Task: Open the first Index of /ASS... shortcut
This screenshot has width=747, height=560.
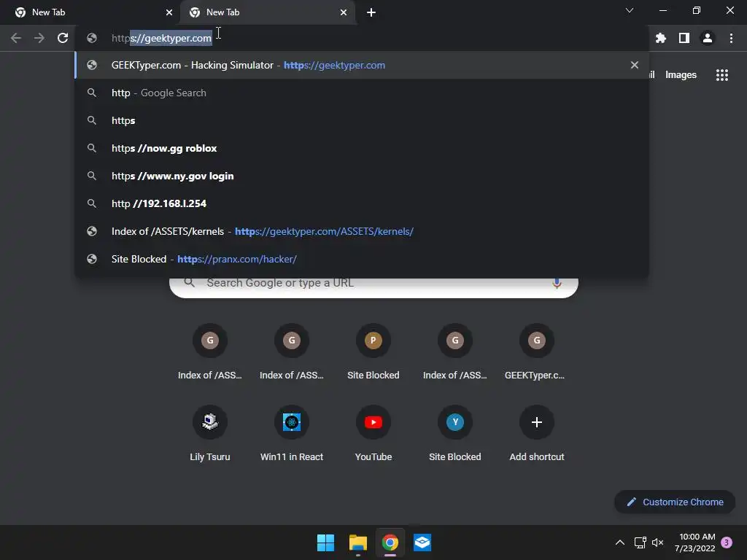Action: coord(210,352)
